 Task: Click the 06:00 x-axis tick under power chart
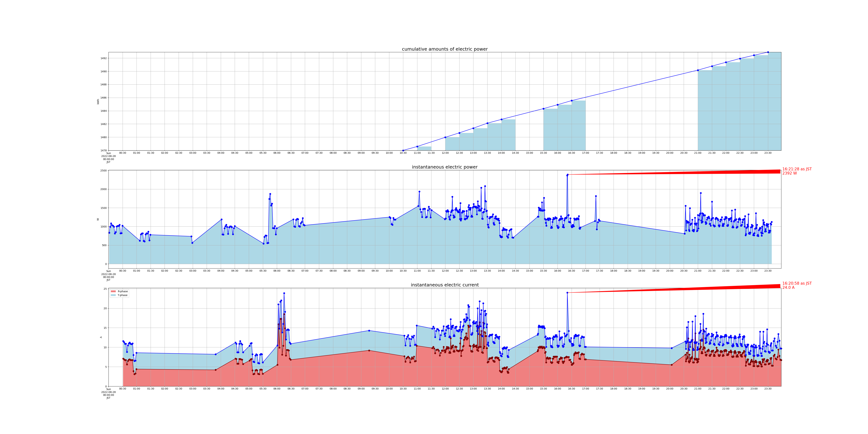[x=277, y=271]
